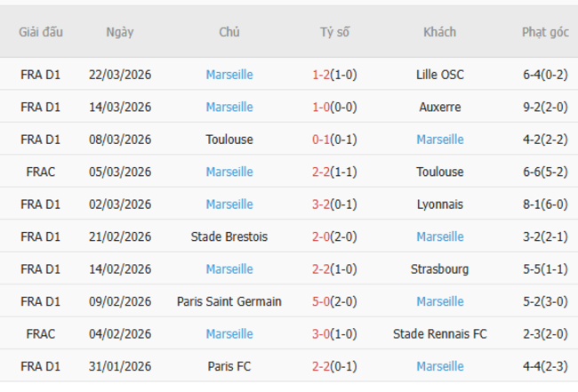The height and width of the screenshot is (392, 578).
Task: Click Marseille away link versus Stade Brestois
Action: [439, 236]
